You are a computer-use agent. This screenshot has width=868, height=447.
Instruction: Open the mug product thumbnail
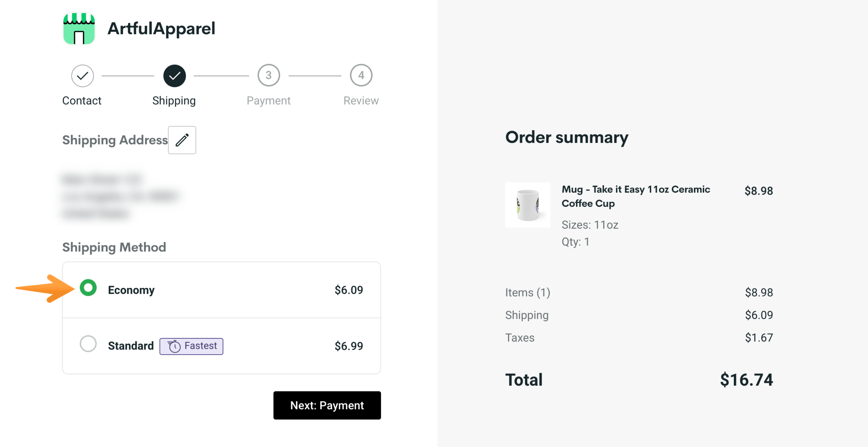click(527, 205)
